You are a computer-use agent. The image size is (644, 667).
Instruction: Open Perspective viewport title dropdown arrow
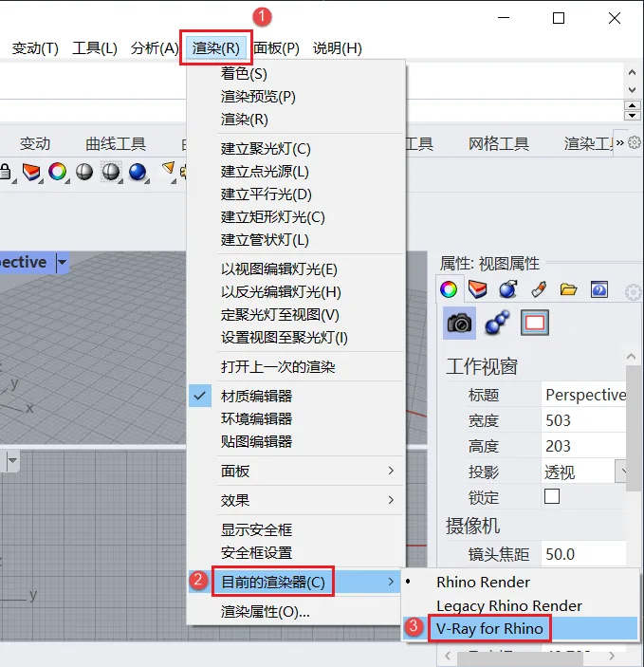63,262
